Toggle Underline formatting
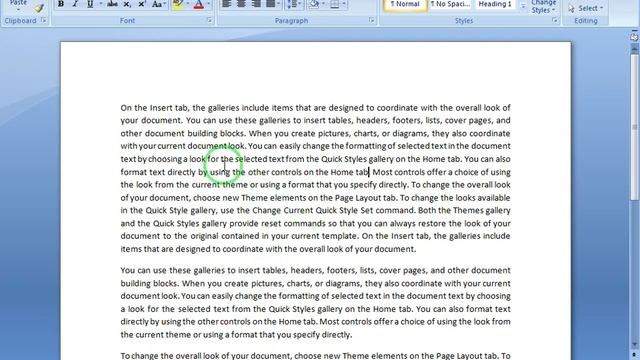The width and height of the screenshot is (640, 360). click(90, 4)
